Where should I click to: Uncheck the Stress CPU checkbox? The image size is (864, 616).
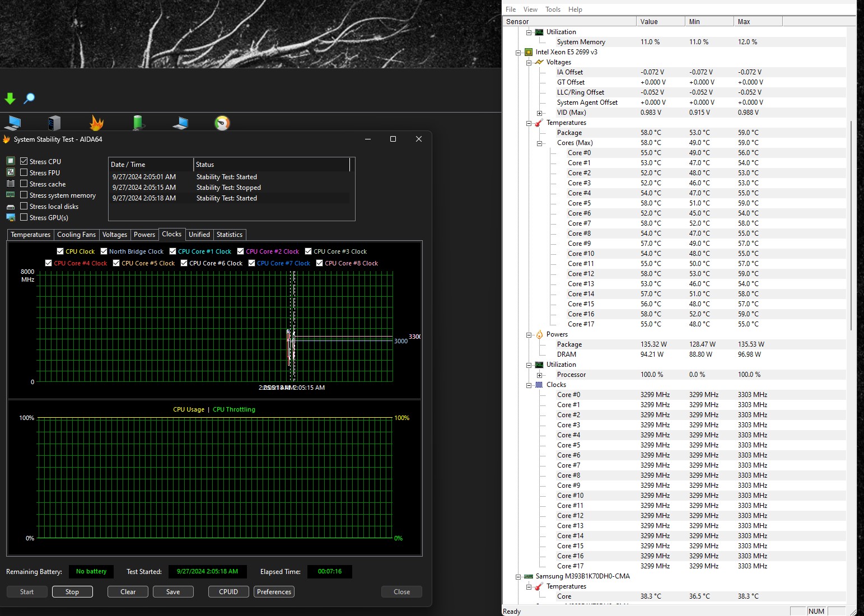pyautogui.click(x=24, y=161)
